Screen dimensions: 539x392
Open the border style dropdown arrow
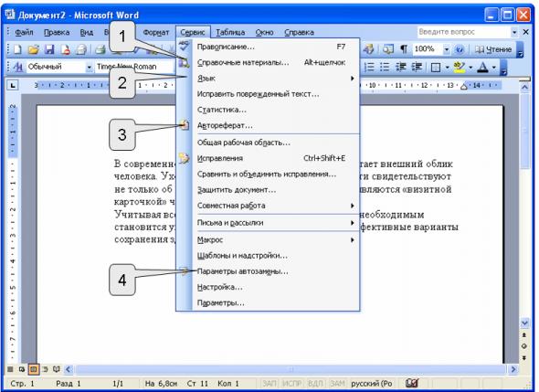point(447,67)
